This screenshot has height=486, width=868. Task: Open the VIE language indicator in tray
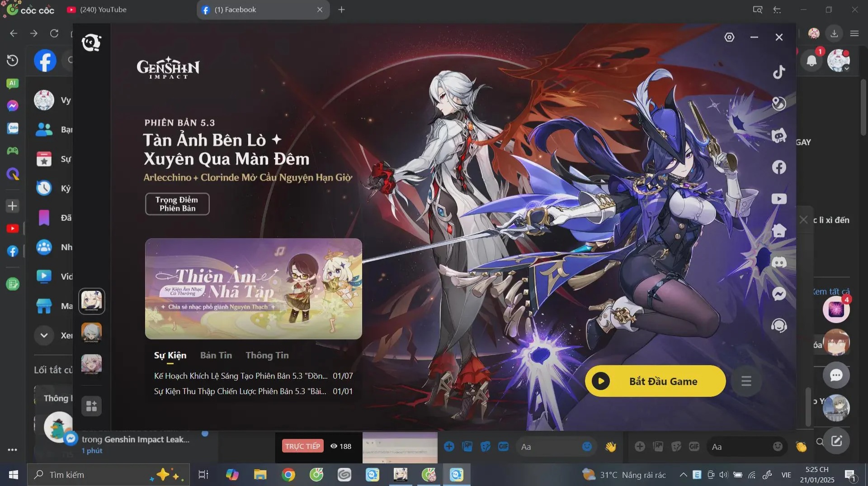pyautogui.click(x=786, y=475)
